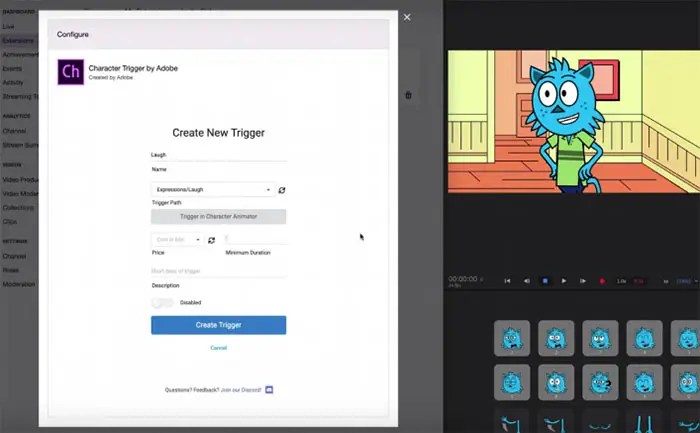Click the Cancel link
The width and height of the screenshot is (700, 433).
[x=219, y=348]
